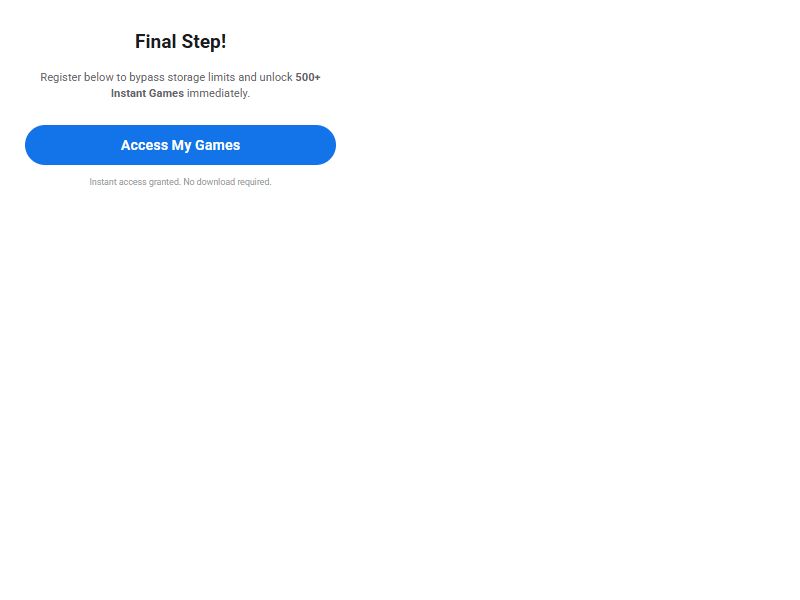Image resolution: width=800 pixels, height=600 pixels.
Task: Click the word 'unlock' in the description
Action: pyautogui.click(x=276, y=77)
